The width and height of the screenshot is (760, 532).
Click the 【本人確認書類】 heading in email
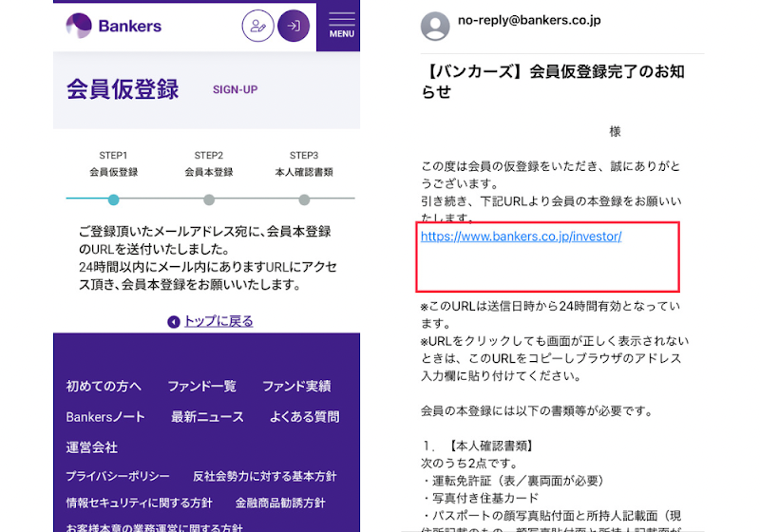coord(491,446)
